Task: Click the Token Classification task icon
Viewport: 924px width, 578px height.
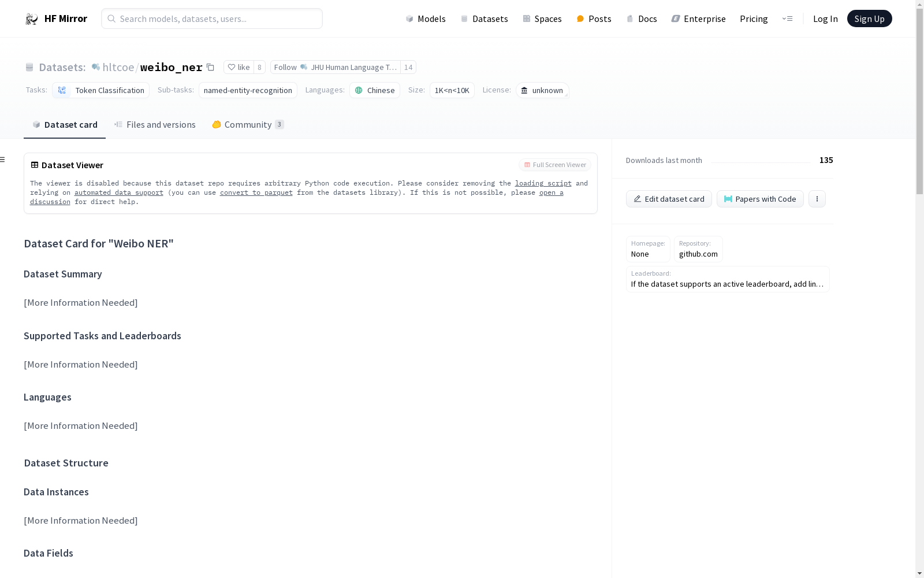Action: 62,90
